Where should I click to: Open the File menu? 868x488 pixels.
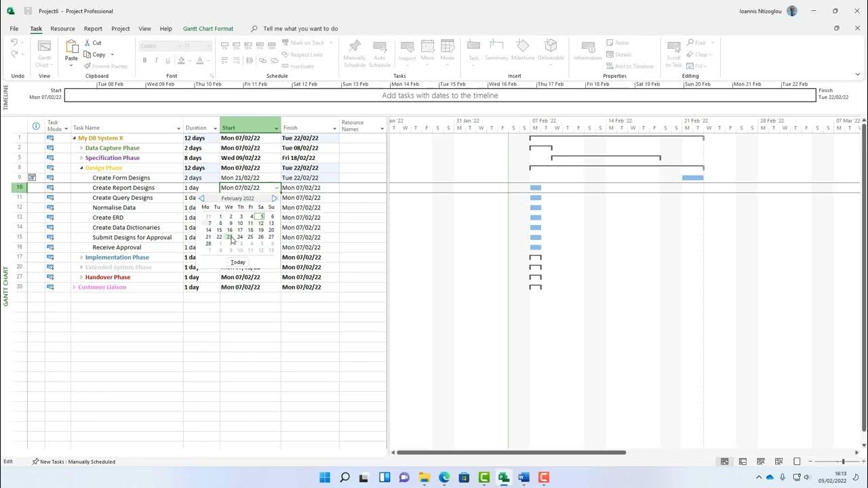[x=14, y=28]
